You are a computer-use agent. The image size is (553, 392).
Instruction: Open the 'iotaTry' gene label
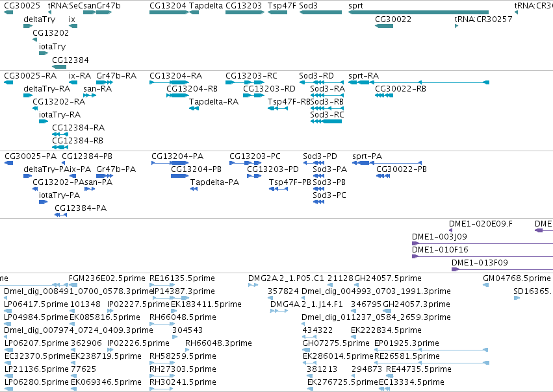pos(52,47)
